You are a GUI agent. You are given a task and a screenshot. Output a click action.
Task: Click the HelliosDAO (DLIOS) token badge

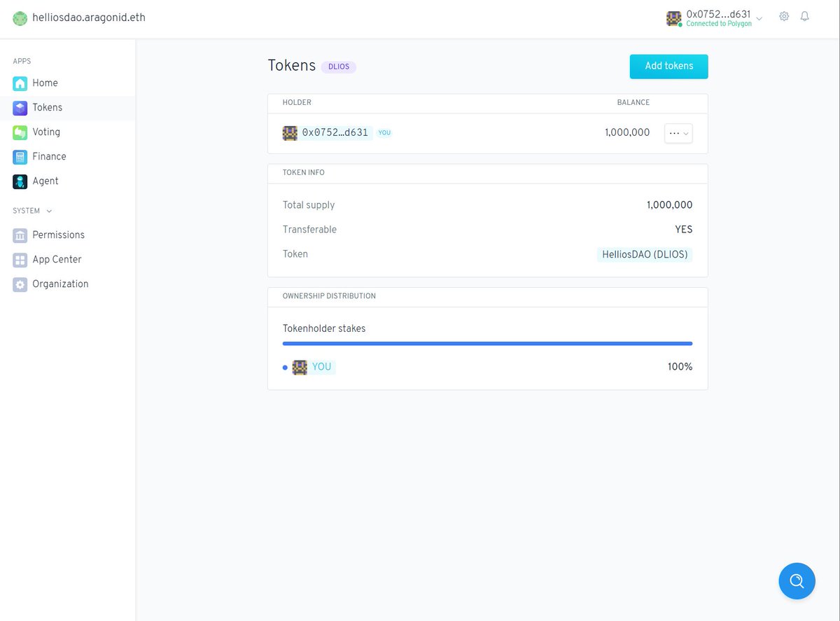pyautogui.click(x=645, y=255)
